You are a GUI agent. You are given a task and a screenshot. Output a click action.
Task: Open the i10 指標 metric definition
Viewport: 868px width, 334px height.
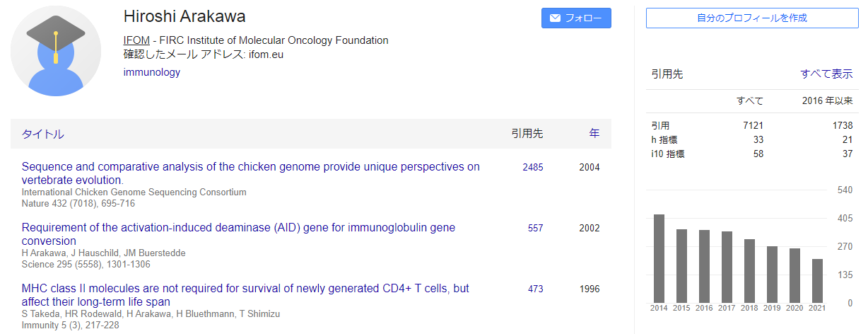click(668, 154)
